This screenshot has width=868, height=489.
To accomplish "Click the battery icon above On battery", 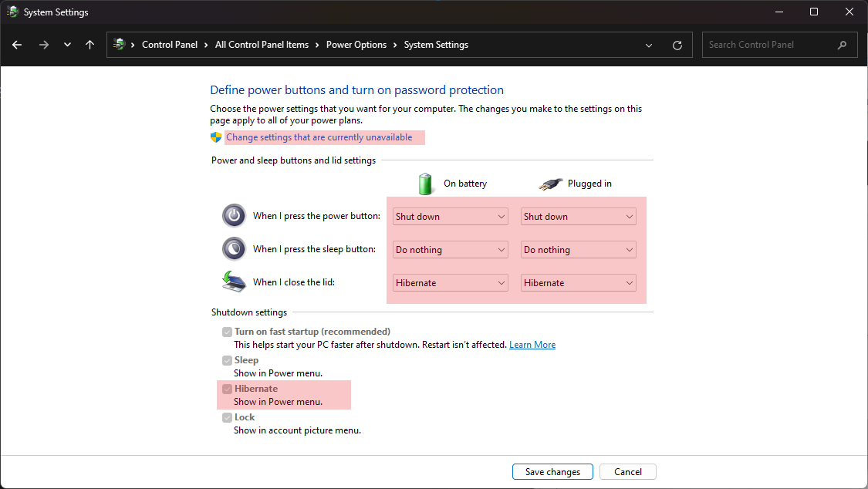I will [425, 184].
